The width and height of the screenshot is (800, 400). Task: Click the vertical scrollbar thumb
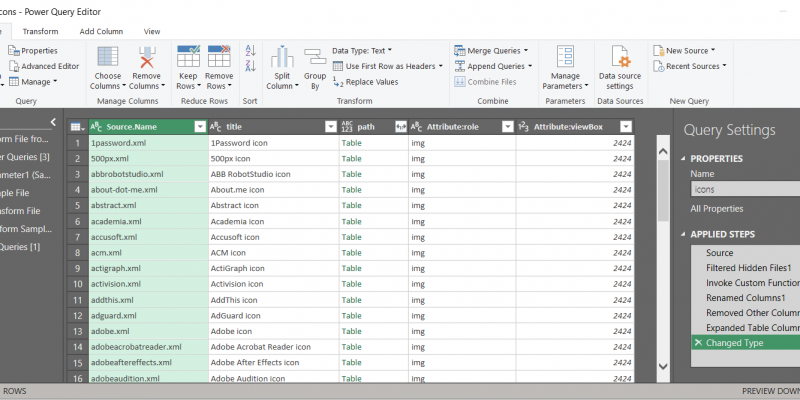[663, 190]
